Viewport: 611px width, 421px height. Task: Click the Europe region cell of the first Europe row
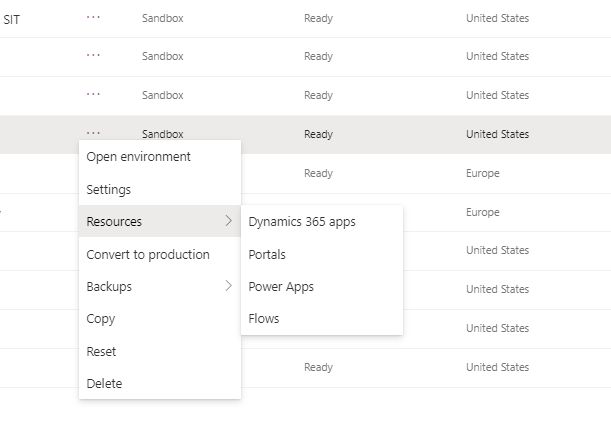[x=482, y=173]
